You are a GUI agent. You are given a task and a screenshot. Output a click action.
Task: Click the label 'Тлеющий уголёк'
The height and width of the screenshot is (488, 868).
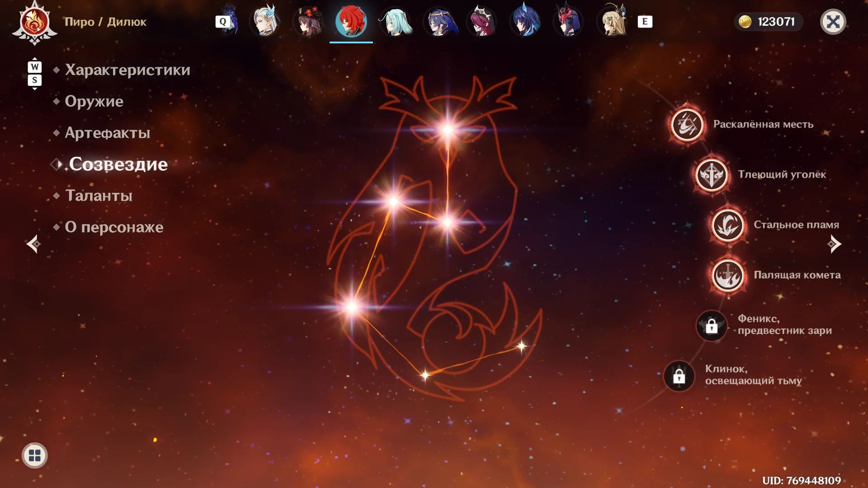[782, 174]
